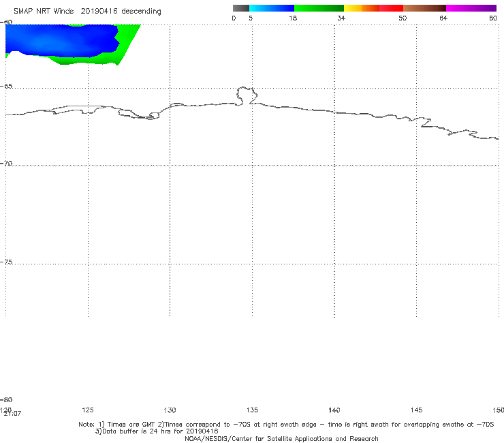Image resolution: width=504 pixels, height=443 pixels.
Task: Click the color bar label '34'
Action: pos(341,18)
